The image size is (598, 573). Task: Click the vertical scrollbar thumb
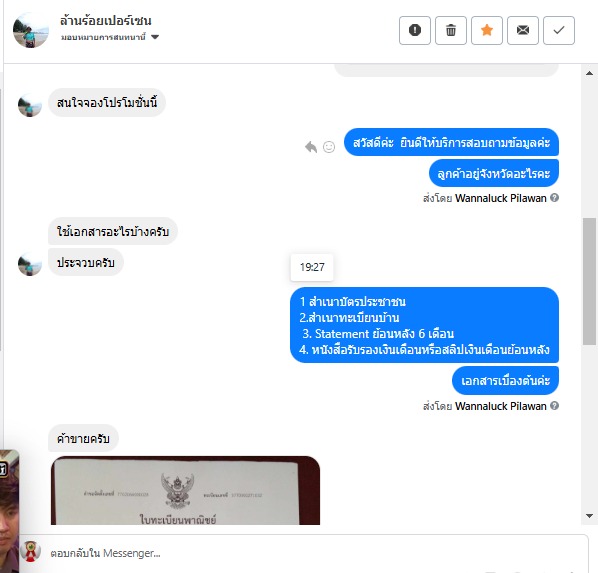[x=589, y=282]
